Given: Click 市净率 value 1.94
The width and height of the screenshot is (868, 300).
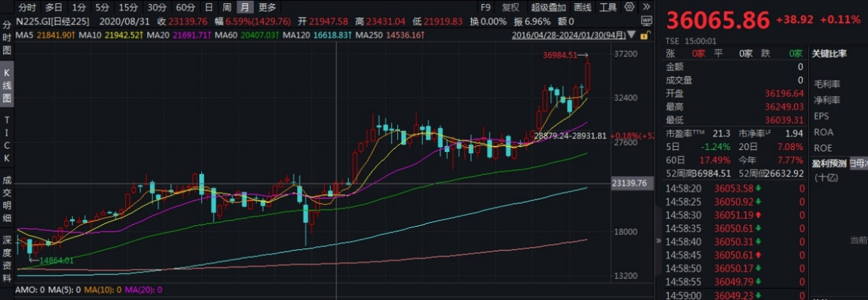Looking at the screenshot, I should [x=793, y=134].
